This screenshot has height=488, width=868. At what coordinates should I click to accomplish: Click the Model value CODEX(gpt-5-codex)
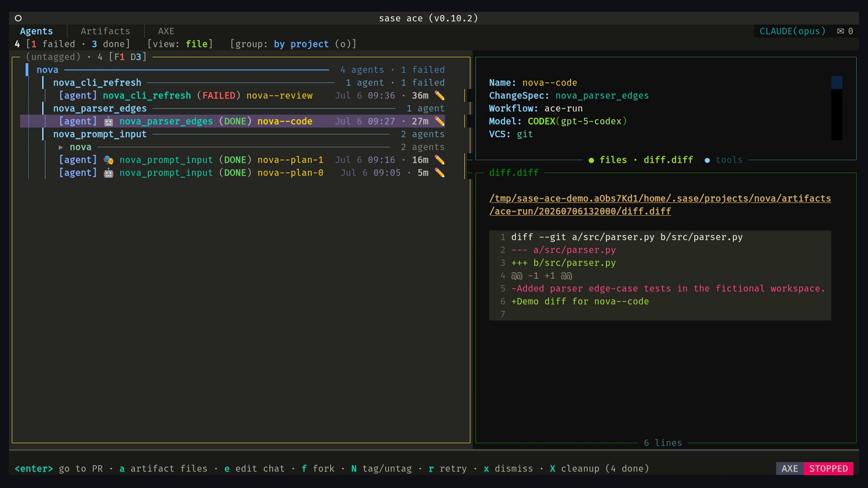coord(577,121)
